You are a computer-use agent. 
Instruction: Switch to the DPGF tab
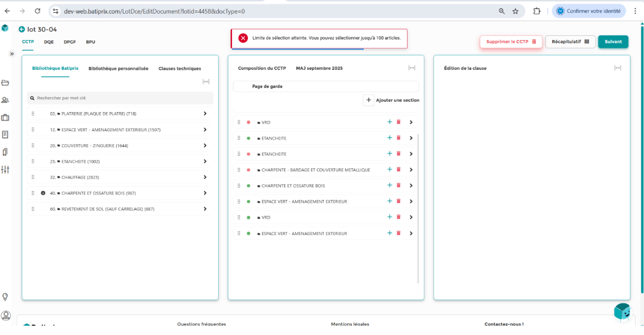(x=70, y=42)
